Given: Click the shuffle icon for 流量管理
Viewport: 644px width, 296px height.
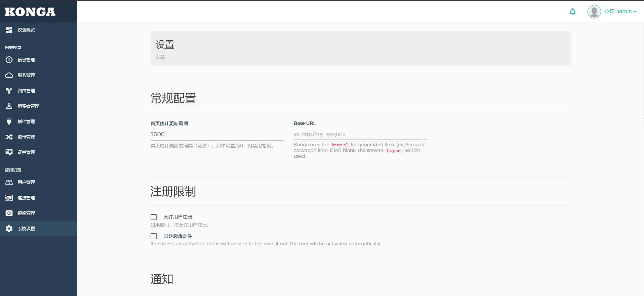Looking at the screenshot, I should (9, 137).
